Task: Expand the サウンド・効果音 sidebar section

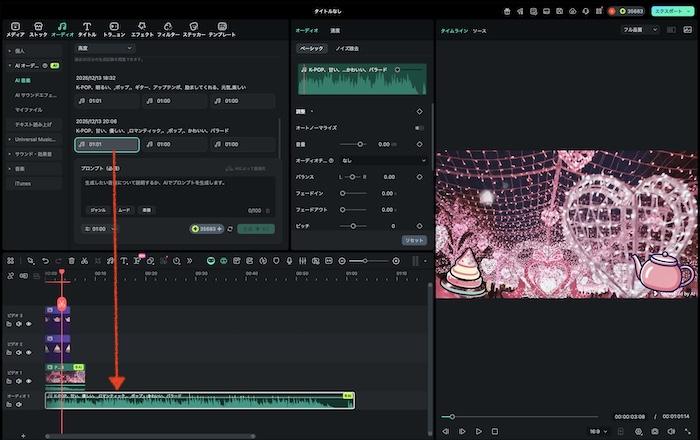Action: coord(34,154)
